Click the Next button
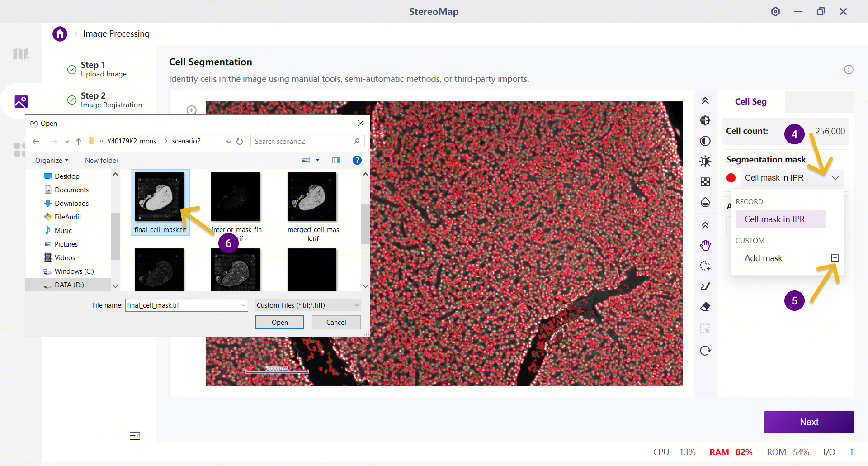 point(809,422)
